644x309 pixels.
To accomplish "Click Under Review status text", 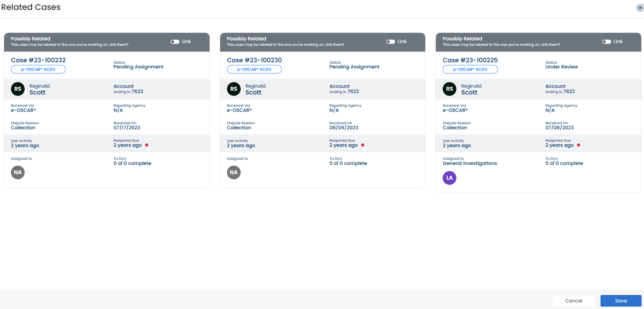I will 561,67.
